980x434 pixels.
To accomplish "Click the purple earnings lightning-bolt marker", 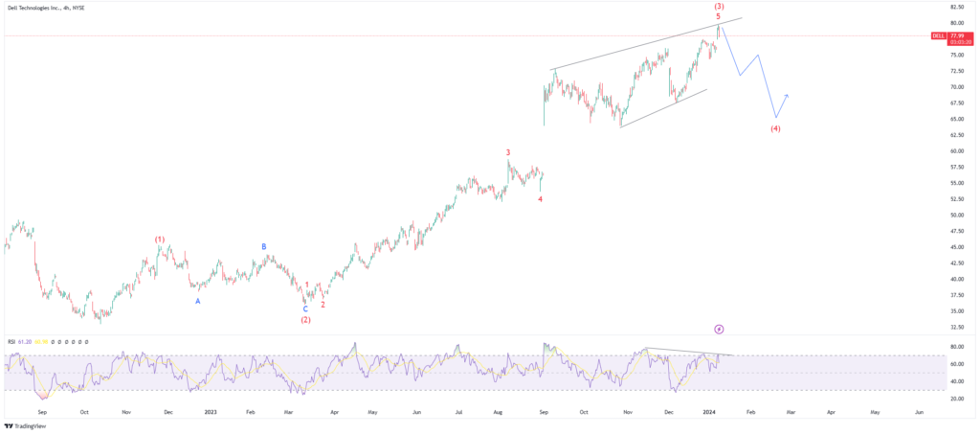I will (719, 329).
